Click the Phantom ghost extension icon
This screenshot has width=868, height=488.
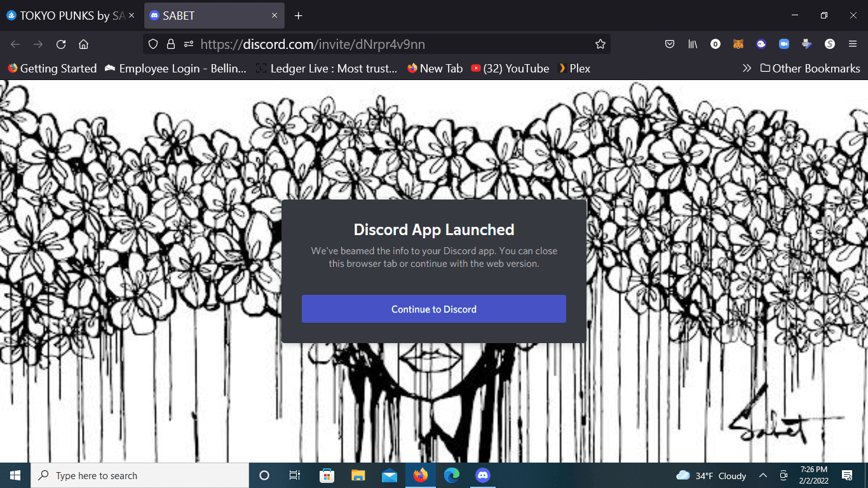pyautogui.click(x=761, y=44)
